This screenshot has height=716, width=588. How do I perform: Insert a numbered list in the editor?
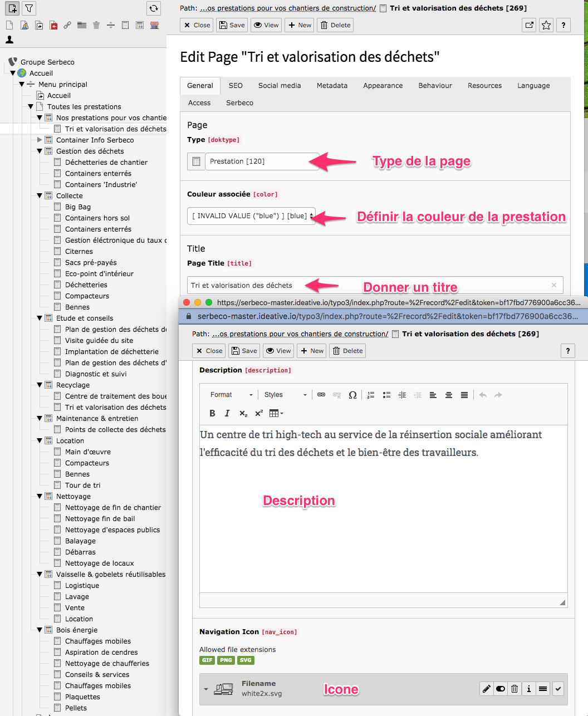click(x=371, y=395)
